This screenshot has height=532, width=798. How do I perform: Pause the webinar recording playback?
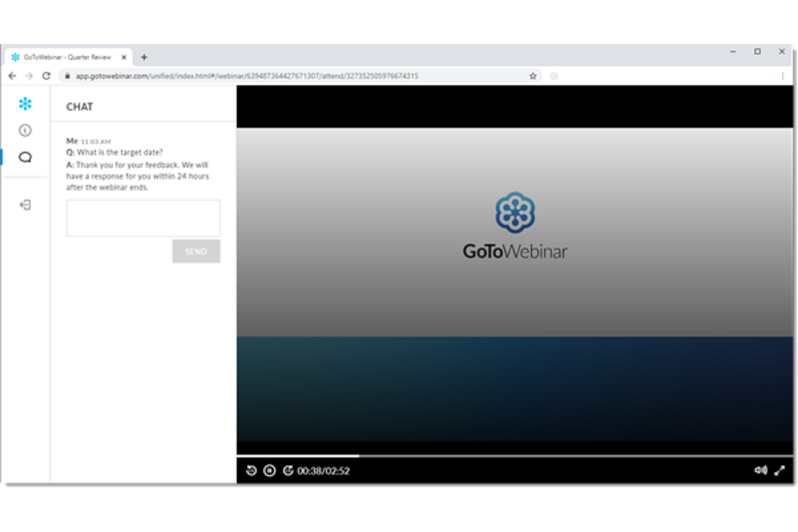270,471
